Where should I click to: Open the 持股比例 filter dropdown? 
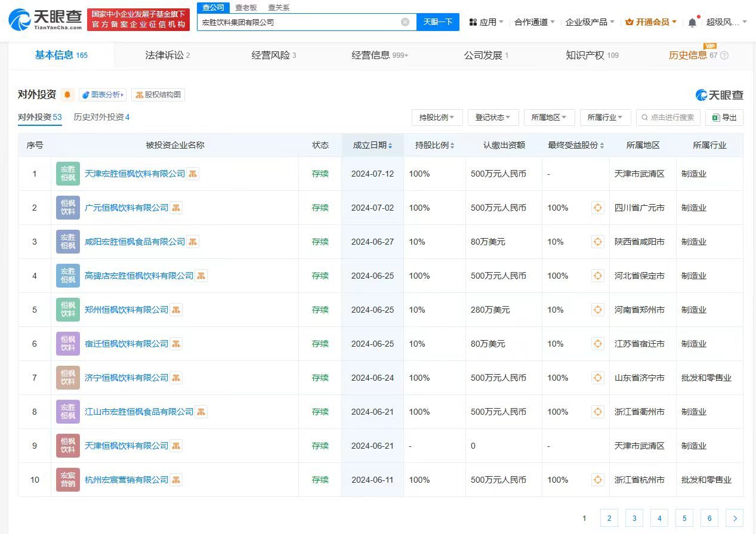point(437,118)
